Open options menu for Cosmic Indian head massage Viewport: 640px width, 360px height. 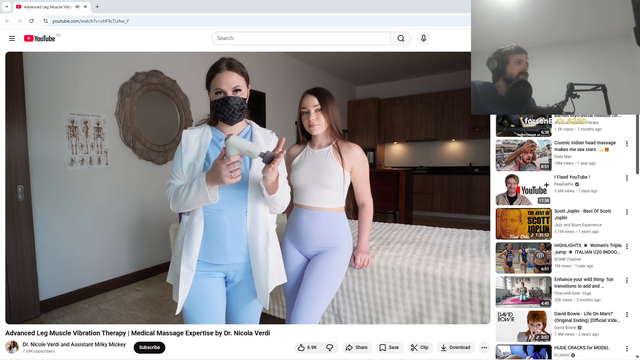click(x=627, y=144)
